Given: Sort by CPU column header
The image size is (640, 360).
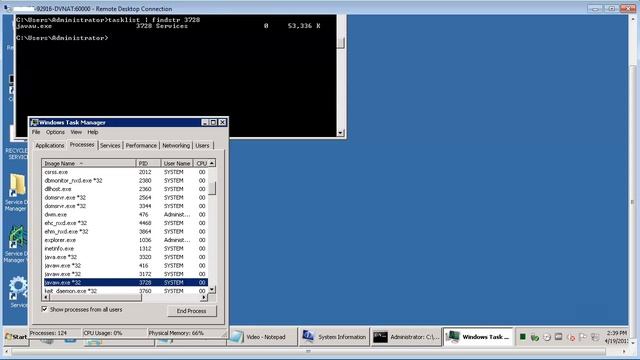Looking at the screenshot, I should click(201, 163).
